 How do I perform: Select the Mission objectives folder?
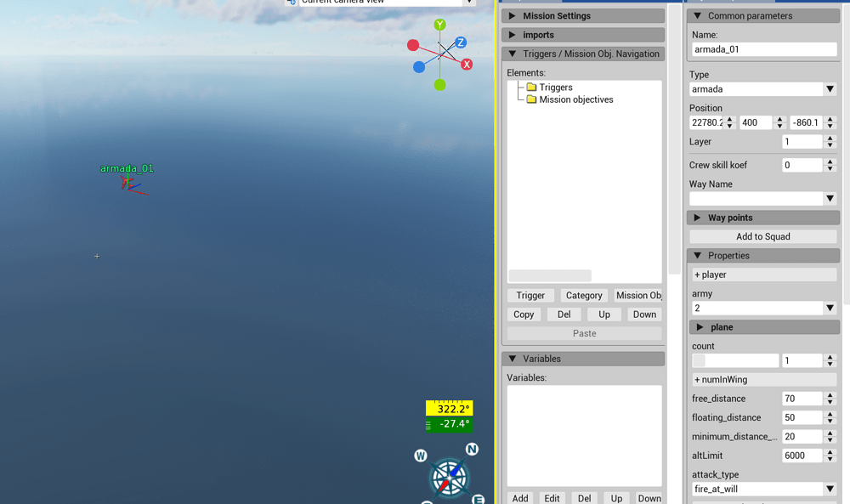(x=569, y=99)
